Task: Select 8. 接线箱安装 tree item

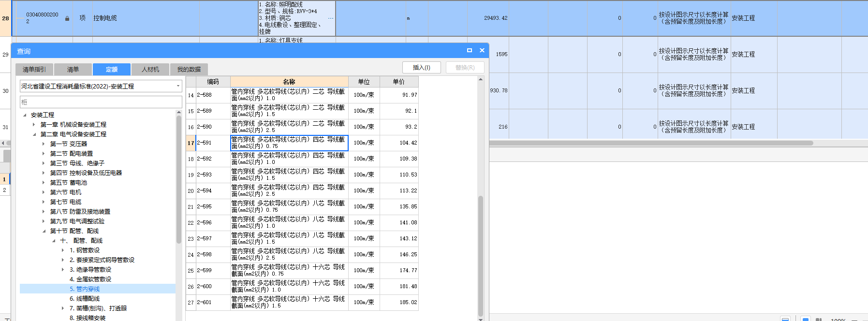Action: pos(88,318)
